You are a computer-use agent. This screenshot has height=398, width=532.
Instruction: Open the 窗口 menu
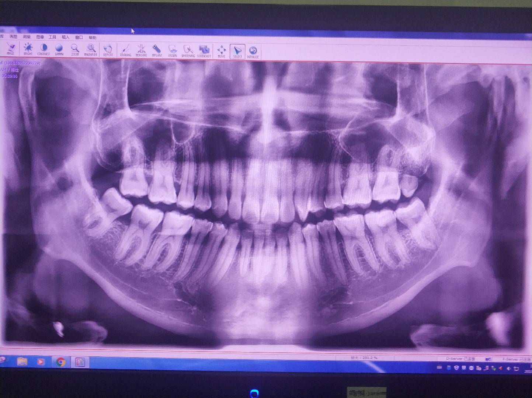(x=79, y=38)
